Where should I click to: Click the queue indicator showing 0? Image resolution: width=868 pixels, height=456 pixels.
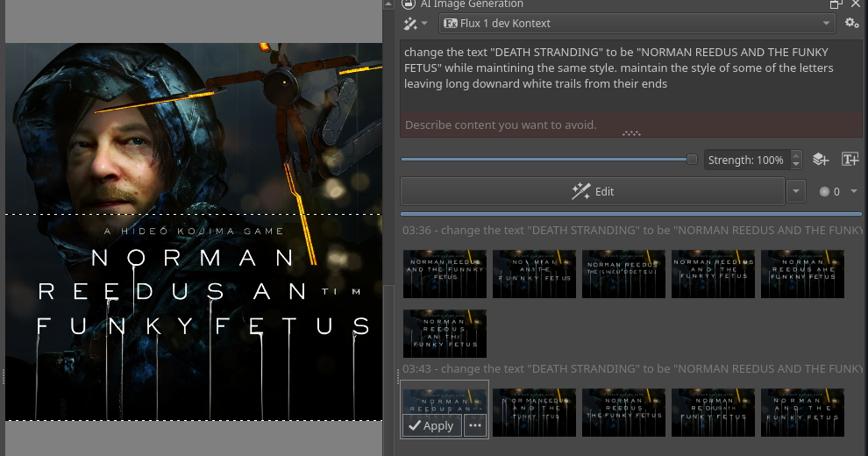(x=829, y=191)
